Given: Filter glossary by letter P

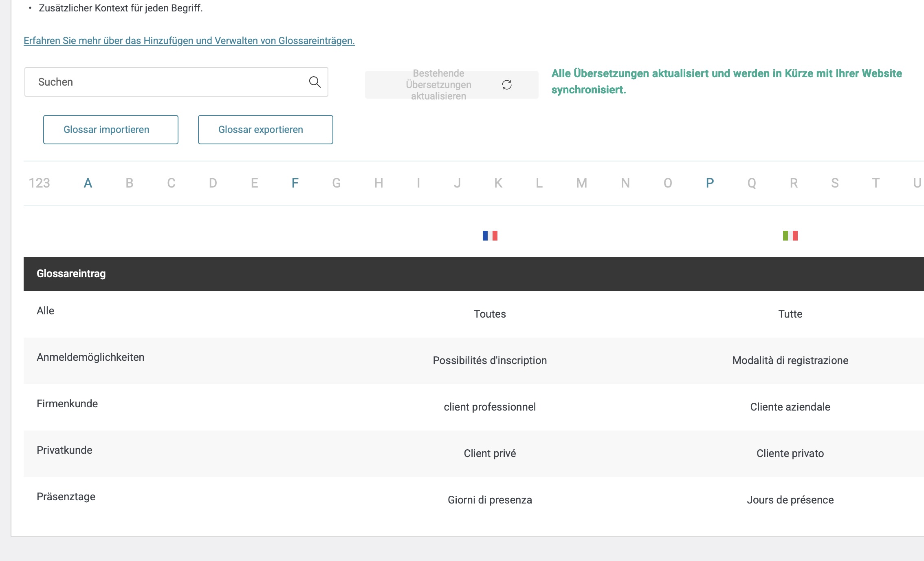Looking at the screenshot, I should click(x=710, y=183).
